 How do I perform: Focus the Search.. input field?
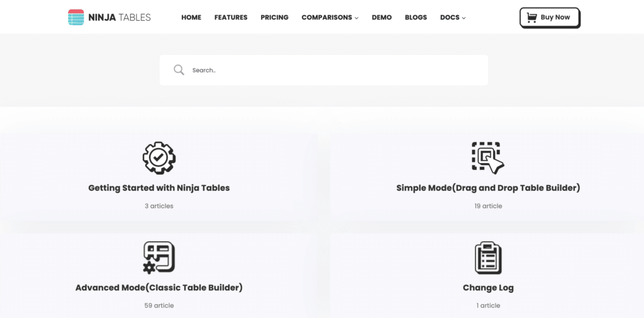click(324, 70)
